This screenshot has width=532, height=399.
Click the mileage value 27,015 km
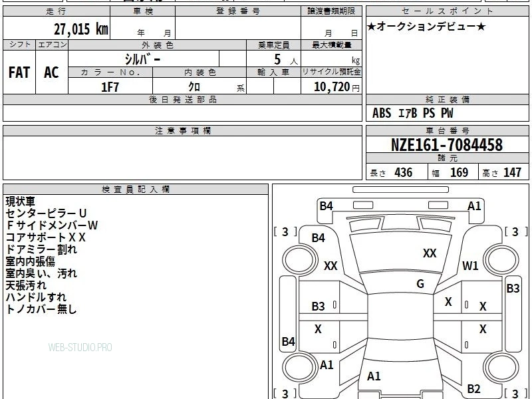click(80, 29)
